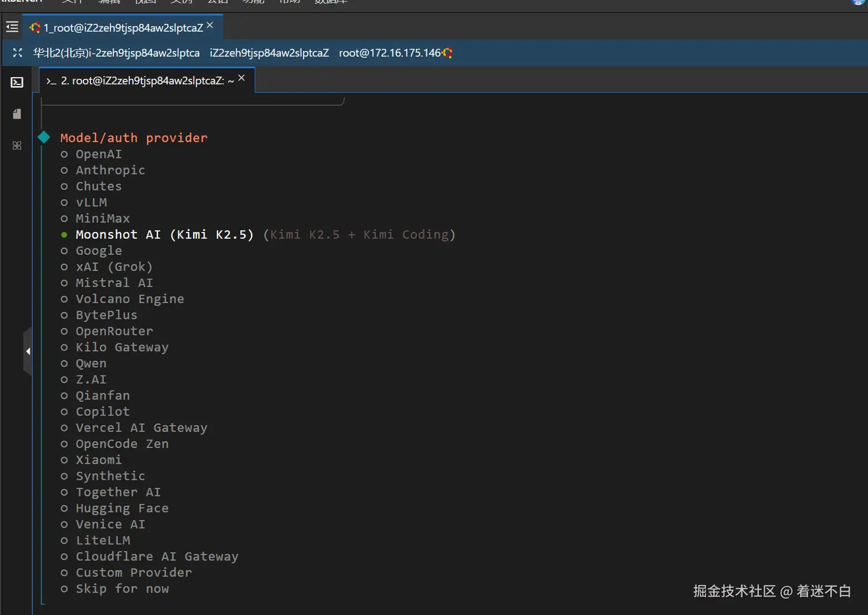Pick the BytePlus provider option
Screen dimensions: 868x615
pyautogui.click(x=99, y=315)
